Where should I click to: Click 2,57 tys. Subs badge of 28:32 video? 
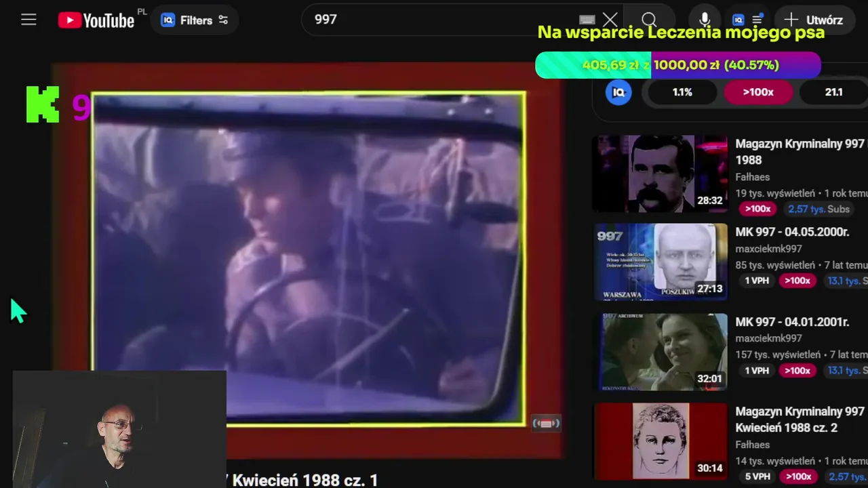818,209
